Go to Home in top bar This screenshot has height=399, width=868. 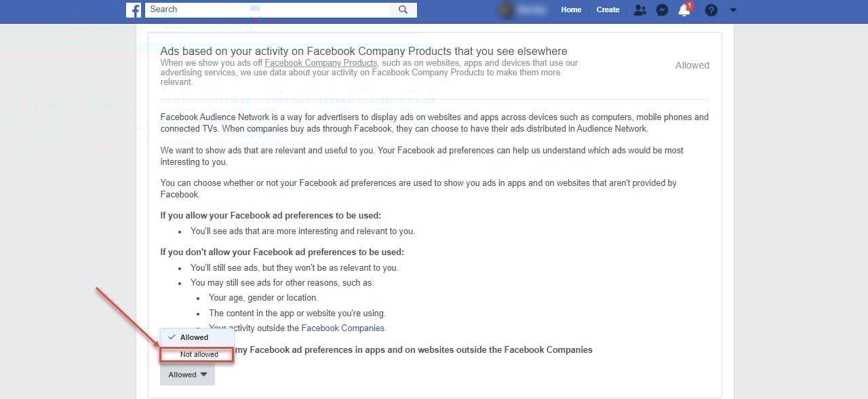[x=571, y=9]
